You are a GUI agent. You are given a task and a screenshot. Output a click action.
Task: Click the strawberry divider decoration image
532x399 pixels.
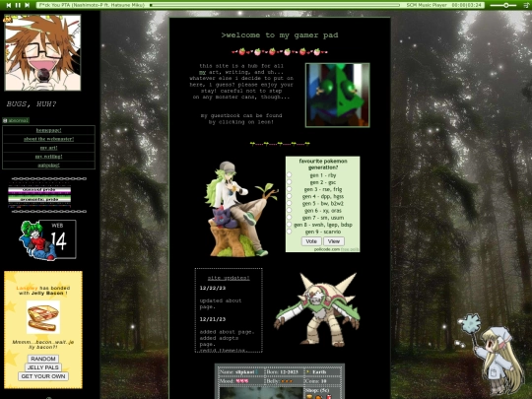(x=280, y=52)
